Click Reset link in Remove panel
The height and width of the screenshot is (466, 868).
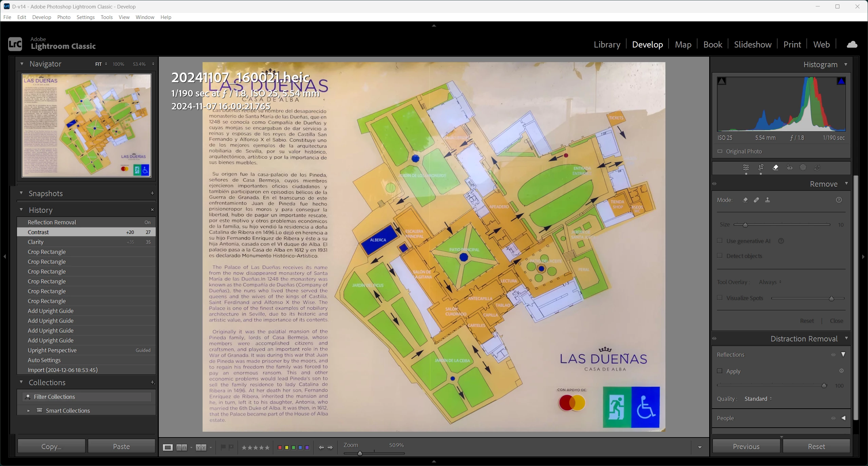coord(807,321)
